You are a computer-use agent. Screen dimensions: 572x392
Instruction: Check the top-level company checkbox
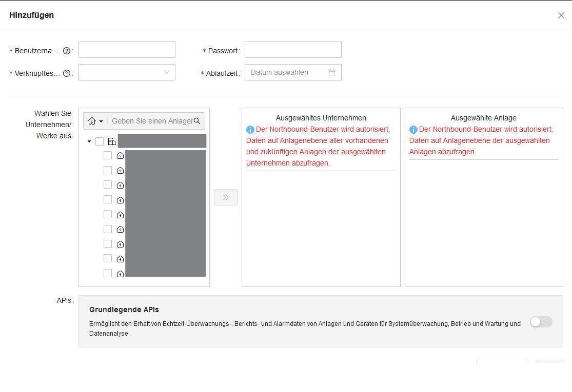(99, 141)
